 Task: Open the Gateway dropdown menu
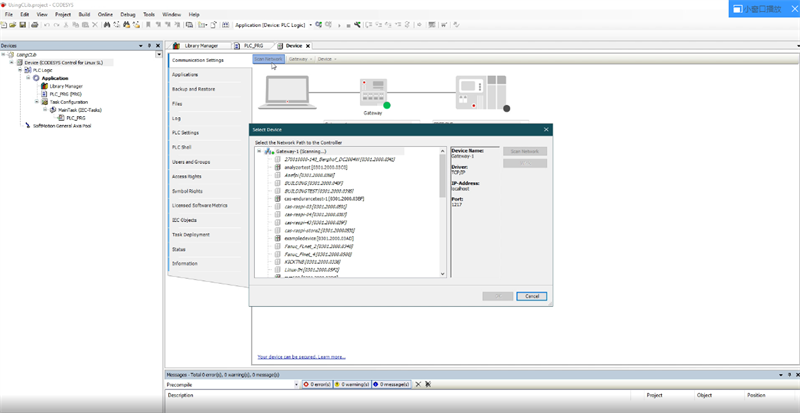coord(300,59)
